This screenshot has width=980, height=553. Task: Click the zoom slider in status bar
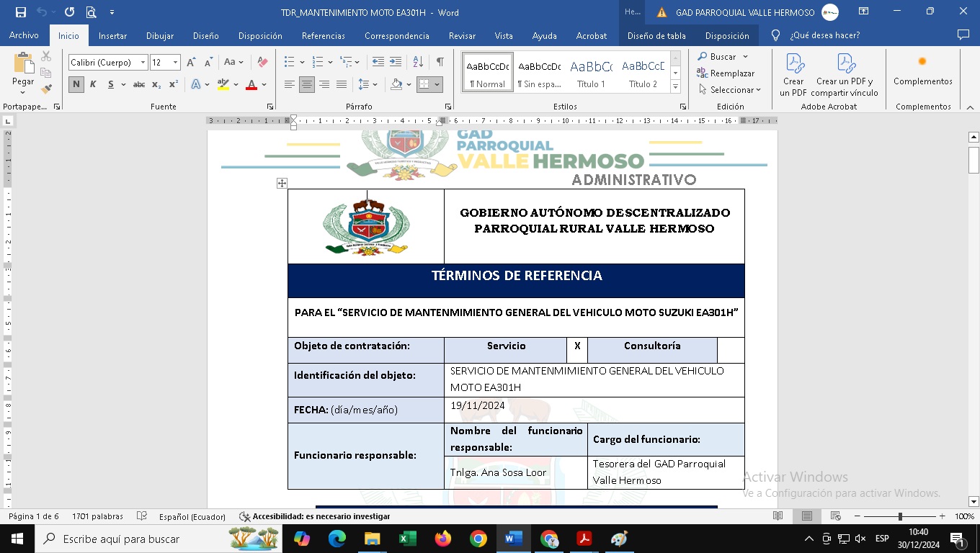pyautogui.click(x=900, y=516)
